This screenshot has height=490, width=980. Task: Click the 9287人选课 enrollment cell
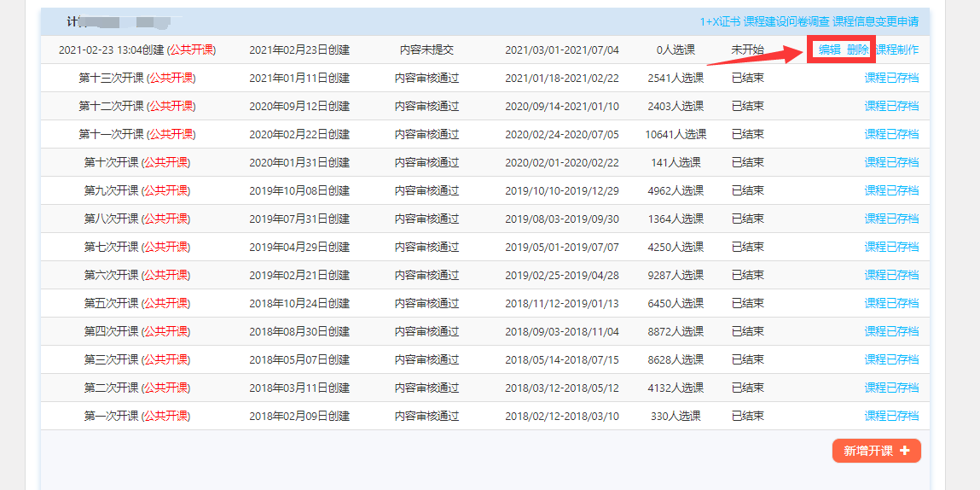click(676, 276)
